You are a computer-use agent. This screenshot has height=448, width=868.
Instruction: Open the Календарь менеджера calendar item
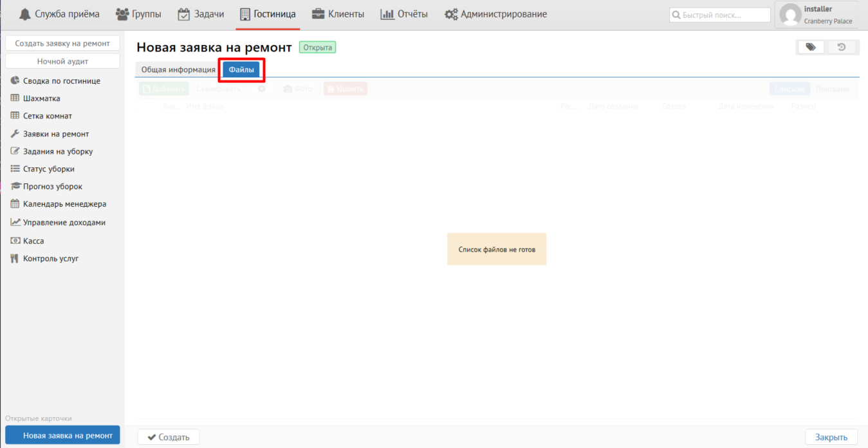[59, 203]
